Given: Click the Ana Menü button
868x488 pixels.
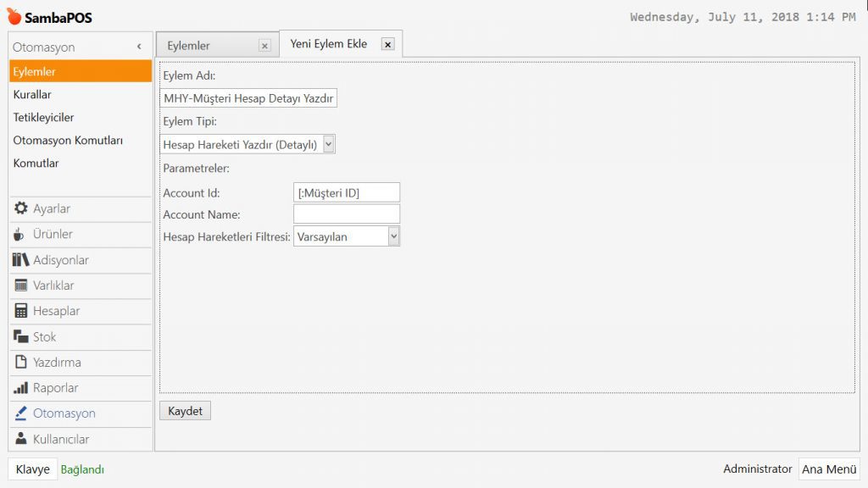Looking at the screenshot, I should [828, 469].
